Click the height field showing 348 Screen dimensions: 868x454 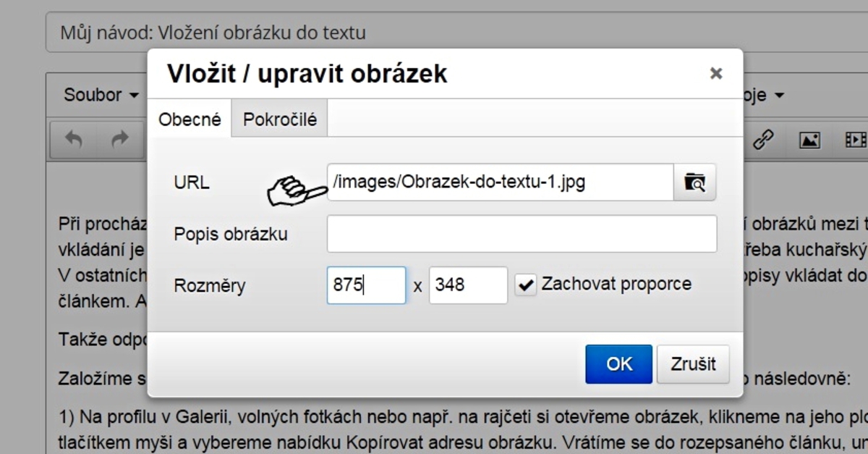point(467,285)
